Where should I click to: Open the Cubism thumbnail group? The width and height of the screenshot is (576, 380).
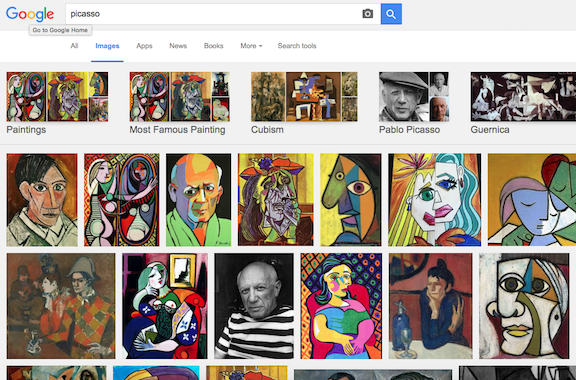[x=304, y=97]
